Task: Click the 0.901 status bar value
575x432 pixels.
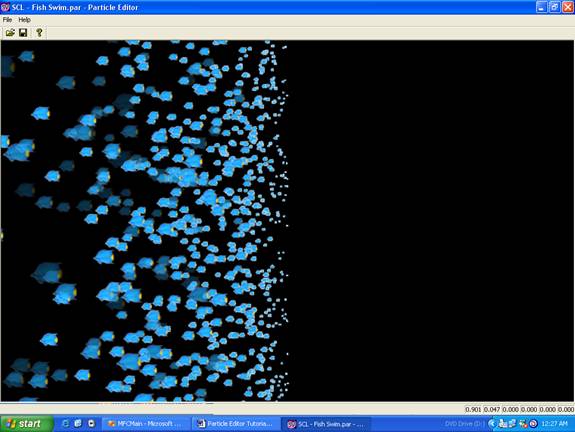Action: click(473, 409)
